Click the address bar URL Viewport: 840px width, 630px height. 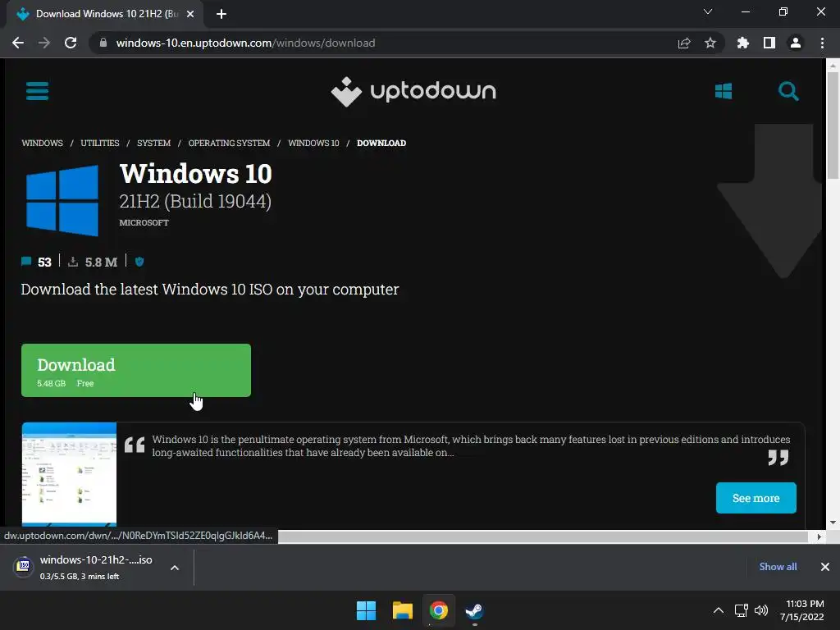coord(245,43)
